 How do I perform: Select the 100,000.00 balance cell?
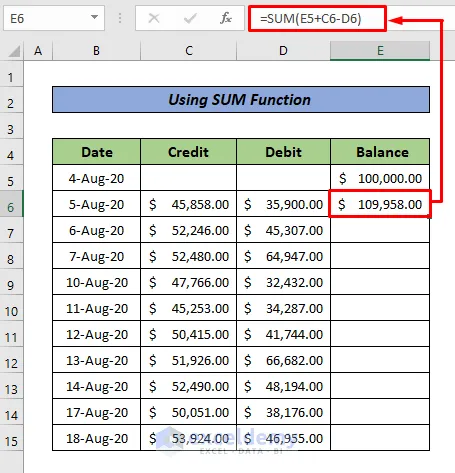pos(380,178)
